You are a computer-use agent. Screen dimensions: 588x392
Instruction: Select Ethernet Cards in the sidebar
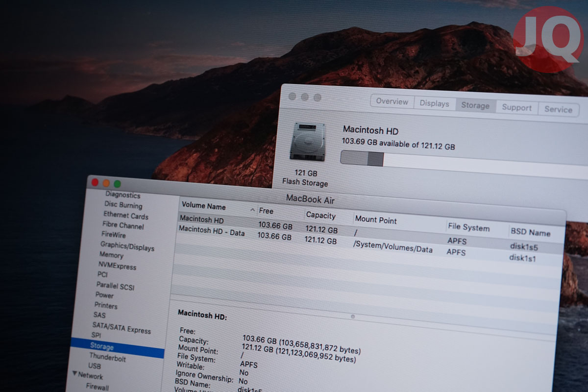pyautogui.click(x=125, y=215)
